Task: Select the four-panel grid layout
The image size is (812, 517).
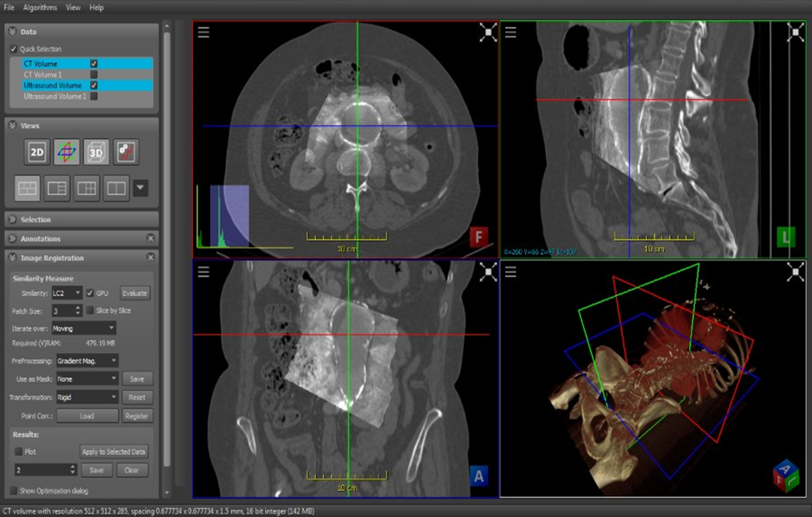Action: (28, 188)
